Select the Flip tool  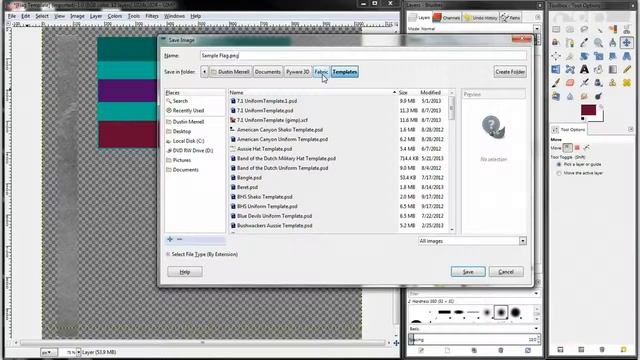[x=556, y=69]
